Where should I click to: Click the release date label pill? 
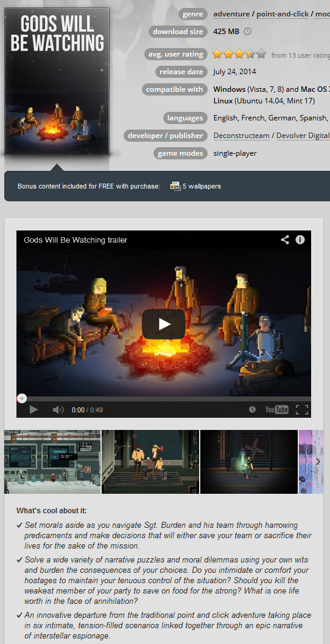tap(181, 72)
